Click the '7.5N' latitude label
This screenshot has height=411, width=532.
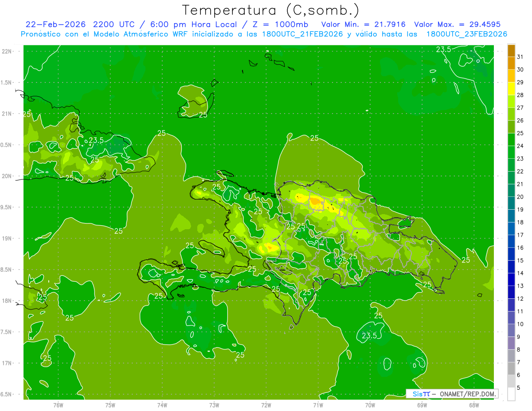coord(7,332)
